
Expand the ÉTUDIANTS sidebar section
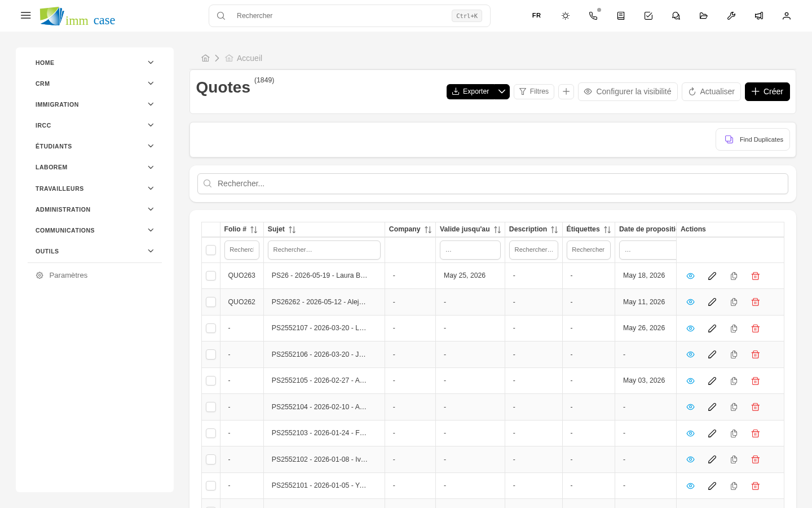pos(95,146)
